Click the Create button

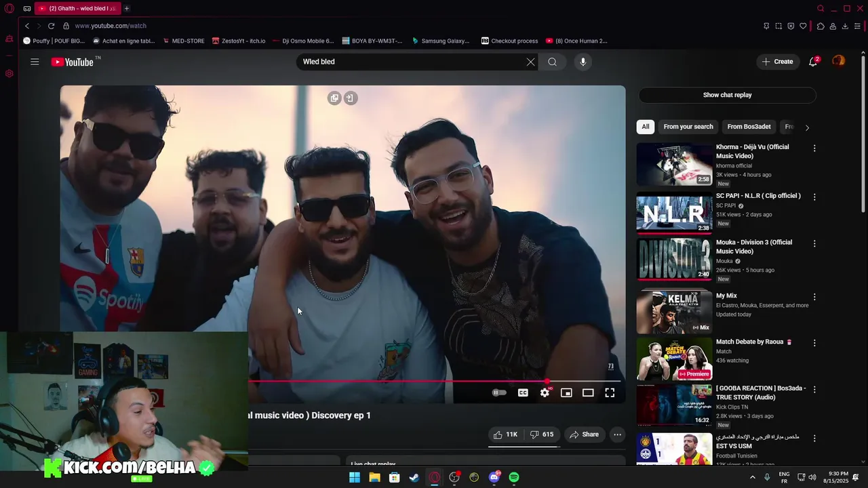point(777,62)
